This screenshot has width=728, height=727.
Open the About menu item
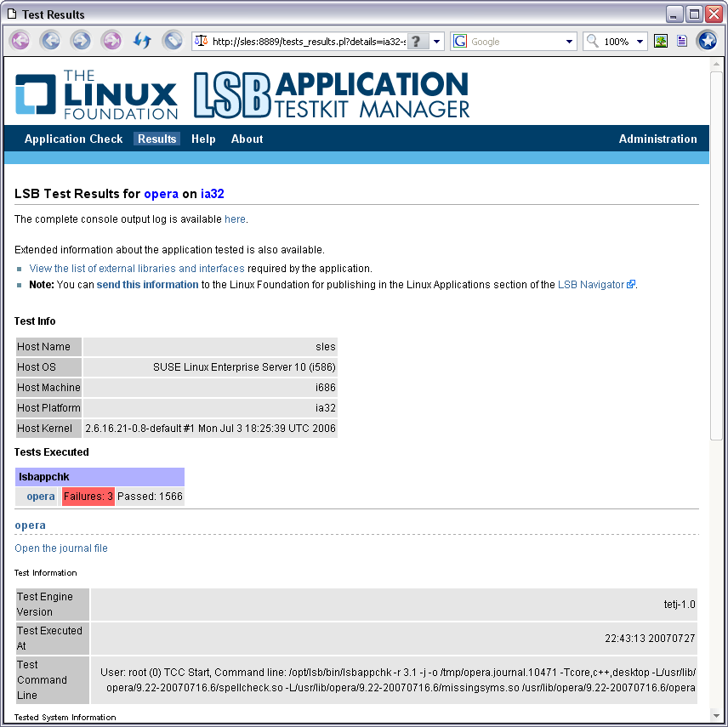[247, 139]
